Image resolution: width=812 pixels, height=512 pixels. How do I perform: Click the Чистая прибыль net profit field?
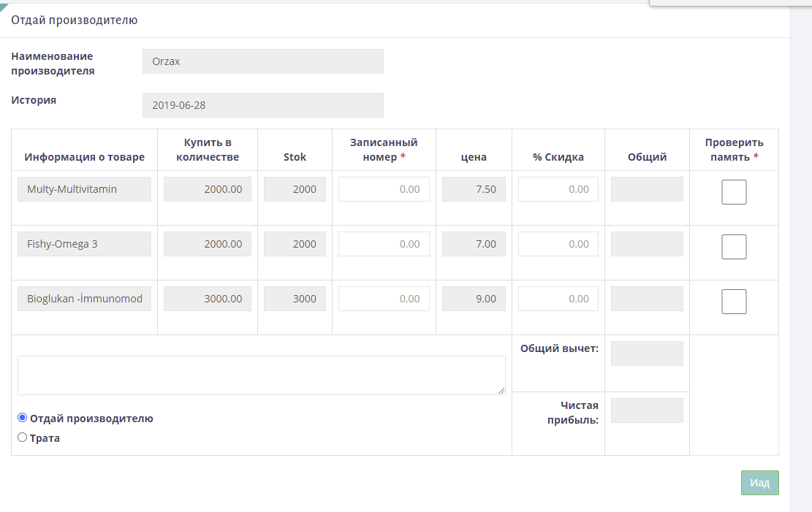pos(647,410)
